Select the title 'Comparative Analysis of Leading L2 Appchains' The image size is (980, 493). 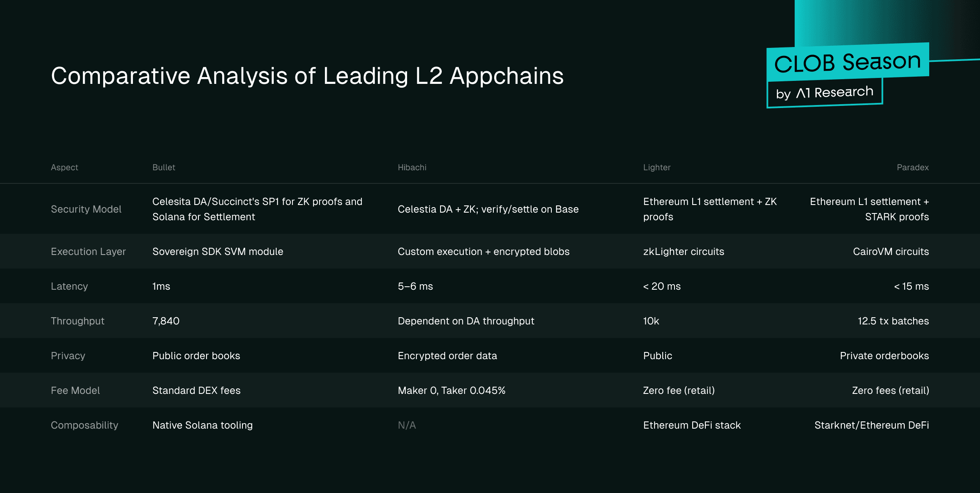click(x=307, y=76)
